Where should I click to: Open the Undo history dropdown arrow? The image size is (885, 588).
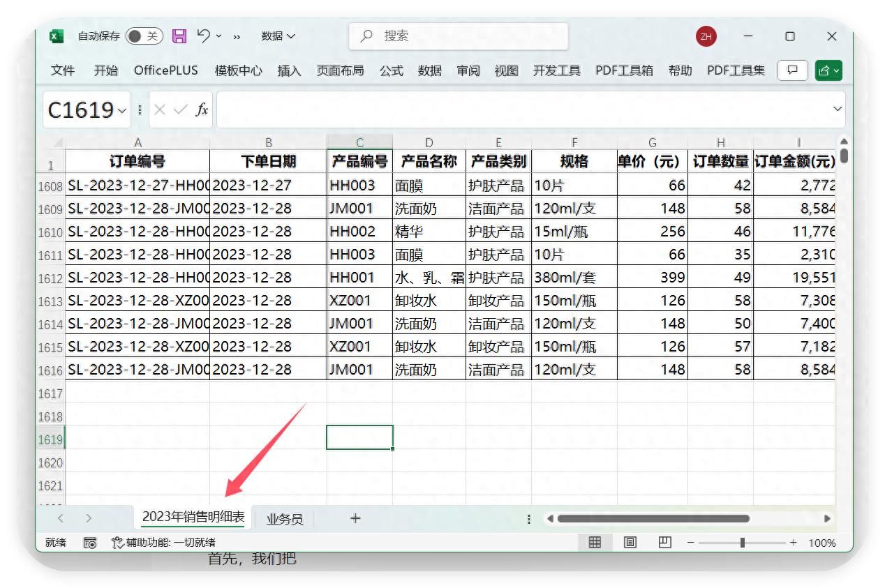(219, 36)
